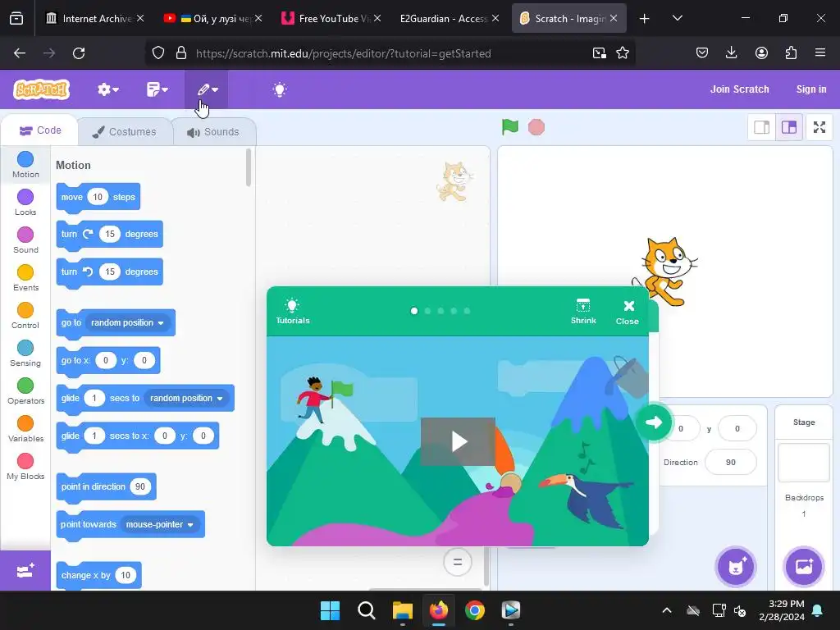Click the Scratch logo
Viewport: 840px width, 630px height.
[42, 89]
